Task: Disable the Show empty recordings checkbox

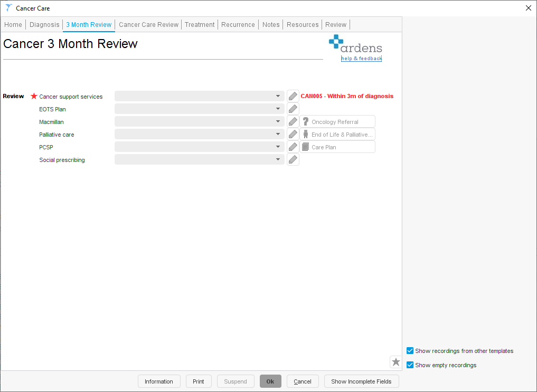Action: coord(410,365)
